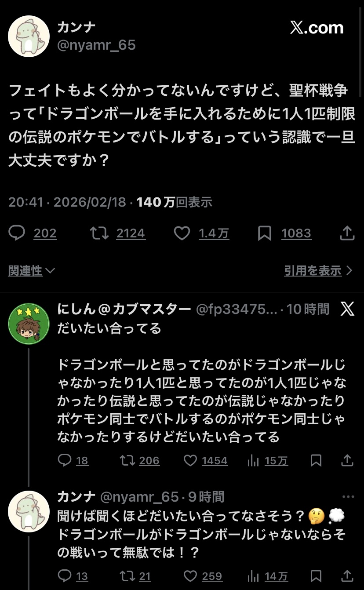Viewport: 364px width, 590px height.
Task: Reply to にしん's comment with 18 replies
Action: (65, 460)
